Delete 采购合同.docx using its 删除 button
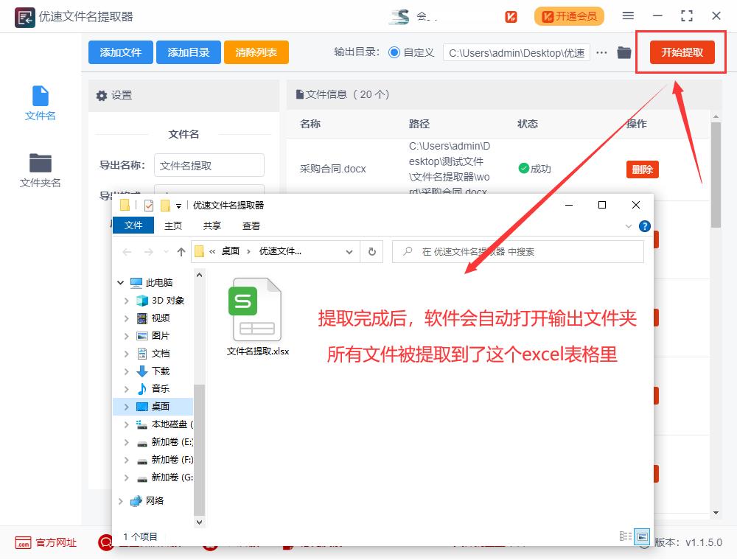737x560 pixels. click(642, 169)
